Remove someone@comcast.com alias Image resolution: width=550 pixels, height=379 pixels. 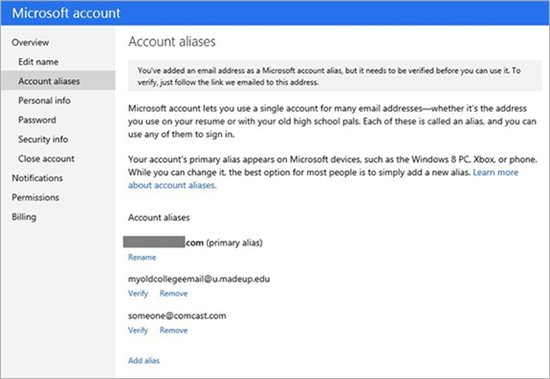[x=174, y=330]
